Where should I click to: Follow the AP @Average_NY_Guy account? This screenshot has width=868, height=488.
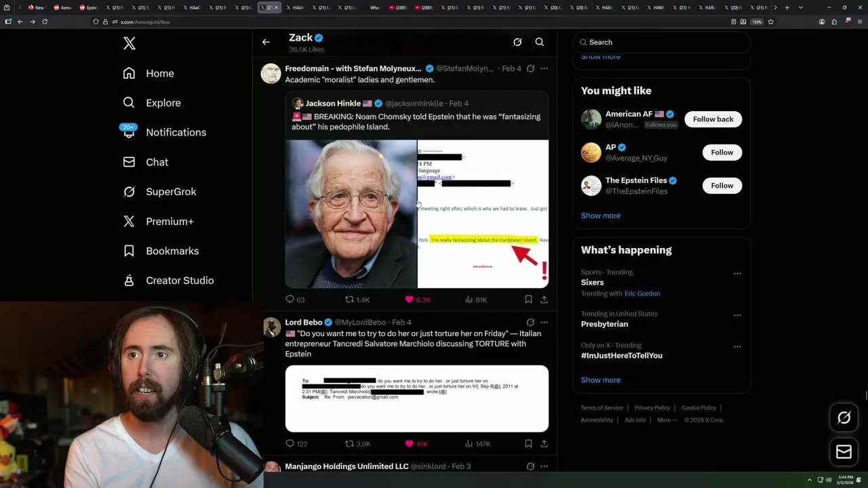722,152
